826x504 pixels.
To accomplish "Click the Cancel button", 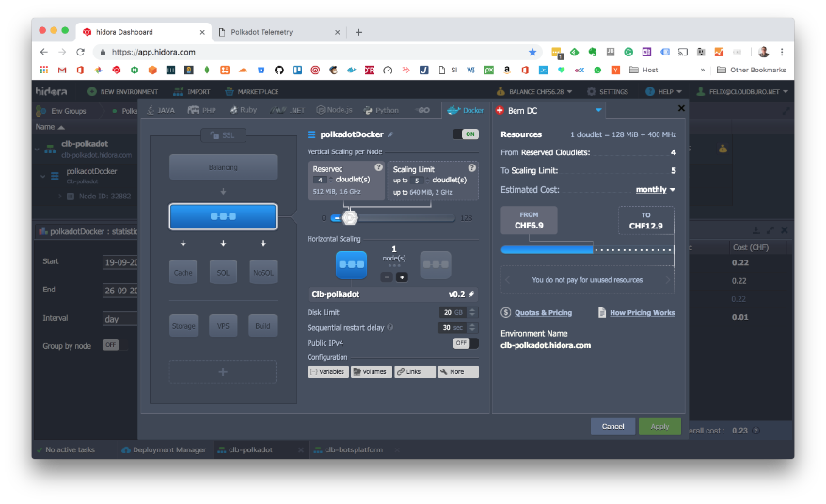I will [x=612, y=426].
